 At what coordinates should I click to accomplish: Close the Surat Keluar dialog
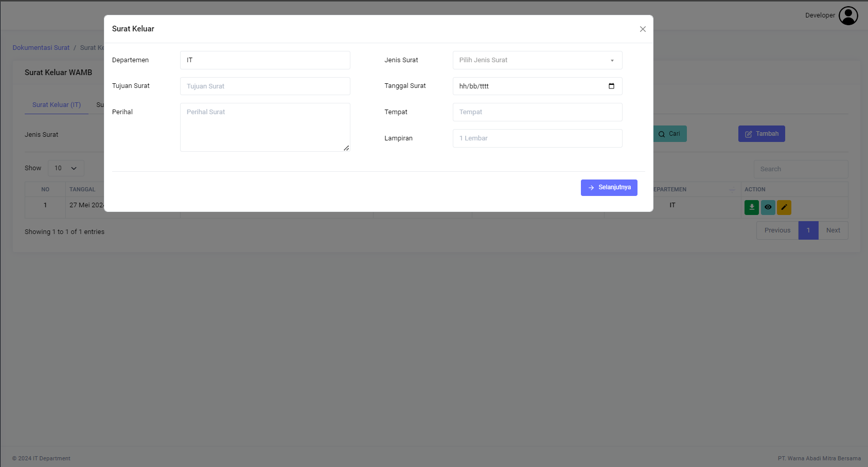(x=643, y=29)
